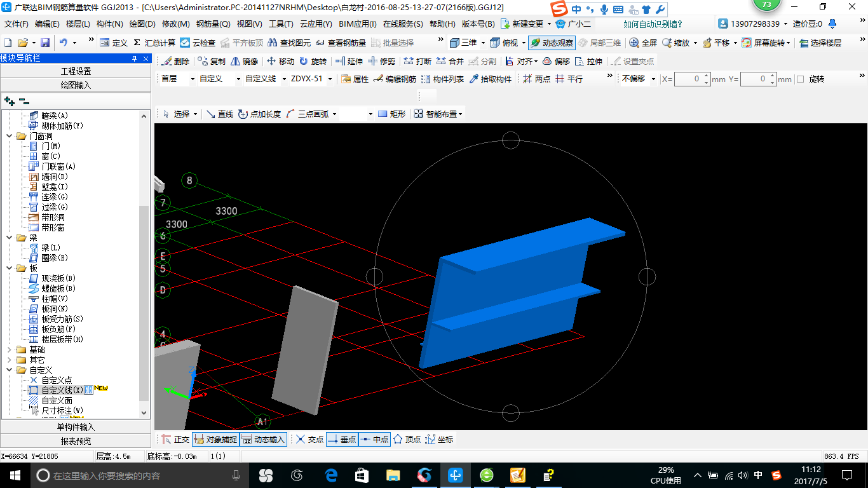Image resolution: width=868 pixels, height=488 pixels.
Task: Enable the 旋转 rotation checkbox
Action: pos(800,79)
